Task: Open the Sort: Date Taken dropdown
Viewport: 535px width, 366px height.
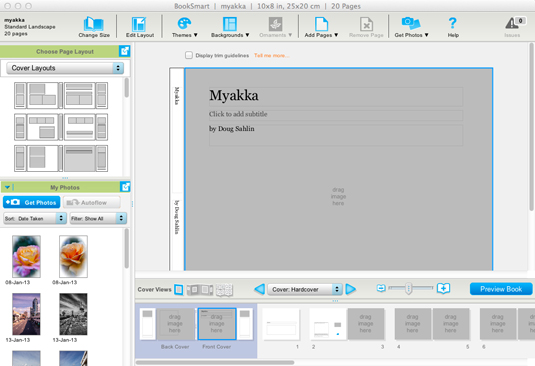Action: pos(35,218)
